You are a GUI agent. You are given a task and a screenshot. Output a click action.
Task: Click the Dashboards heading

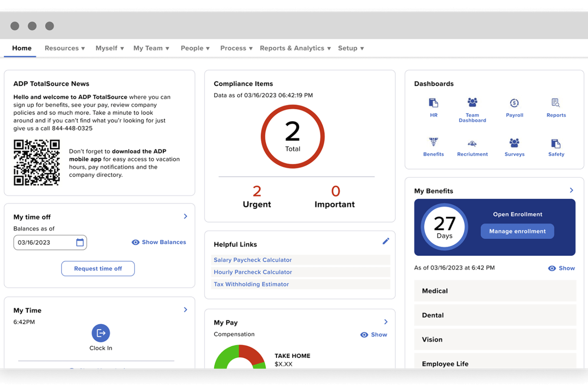(434, 84)
